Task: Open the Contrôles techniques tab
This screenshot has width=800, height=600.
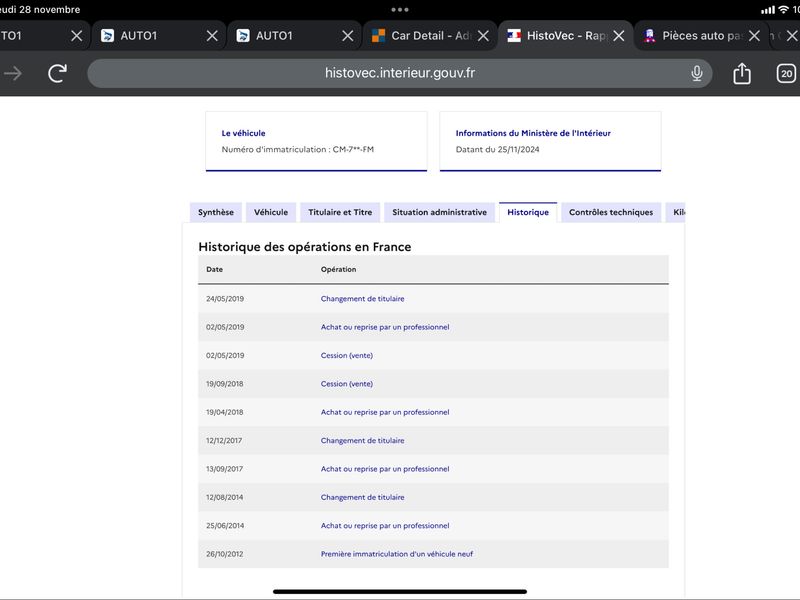Action: [x=611, y=212]
